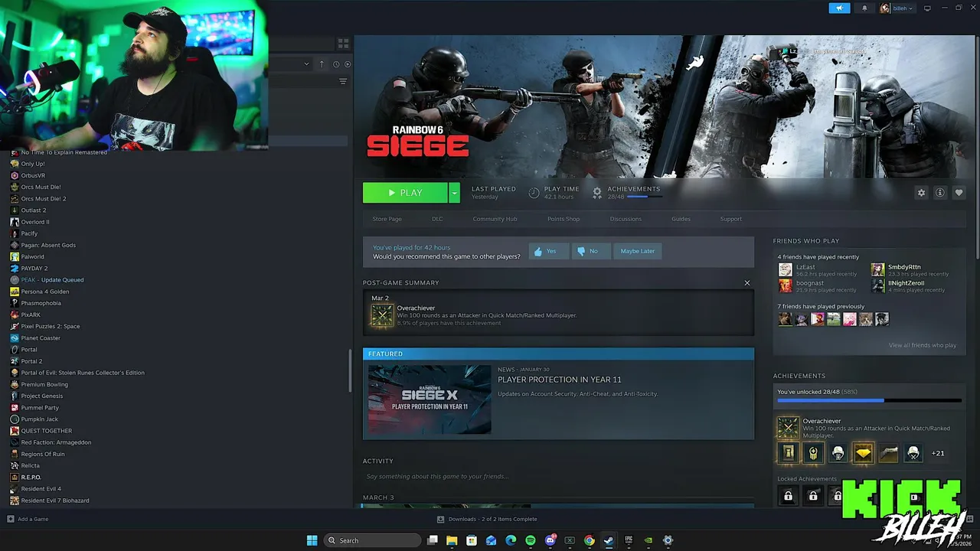The image size is (980, 551).
Task: Open IINightZeroII friend avatar
Action: click(877, 285)
